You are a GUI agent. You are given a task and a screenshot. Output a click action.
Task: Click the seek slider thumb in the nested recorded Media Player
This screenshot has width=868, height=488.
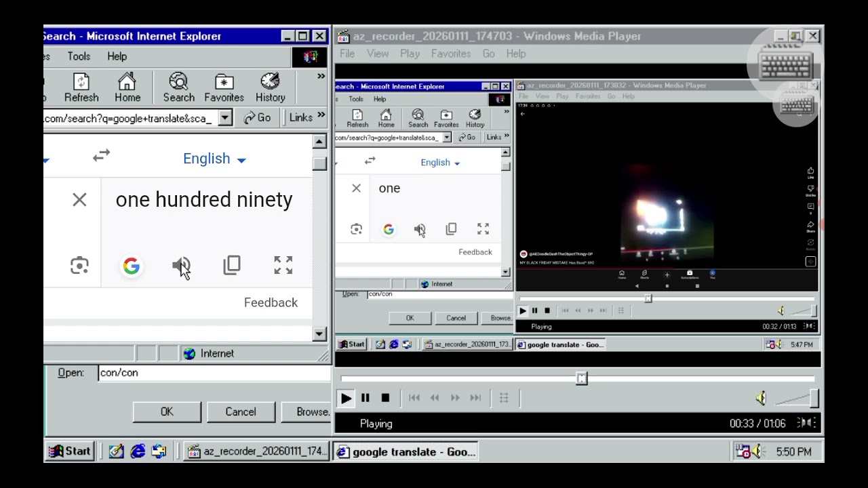[648, 298]
